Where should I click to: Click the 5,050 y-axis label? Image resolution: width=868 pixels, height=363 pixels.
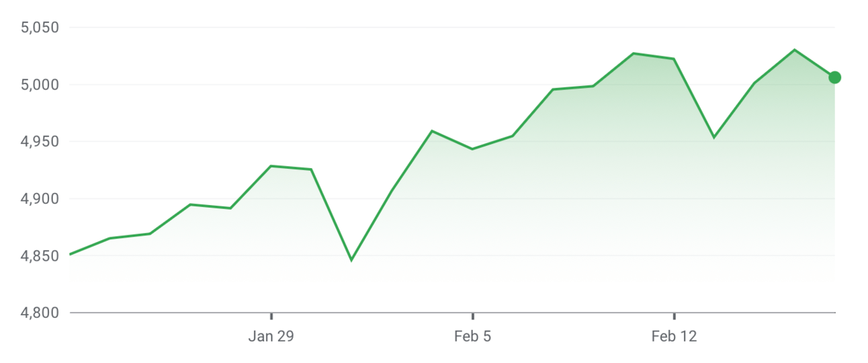[40, 28]
